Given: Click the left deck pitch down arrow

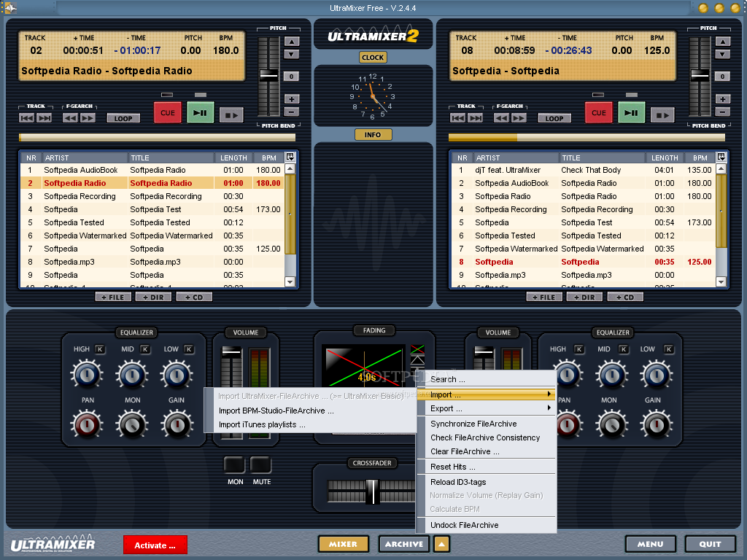Looking at the screenshot, I should 292,54.
